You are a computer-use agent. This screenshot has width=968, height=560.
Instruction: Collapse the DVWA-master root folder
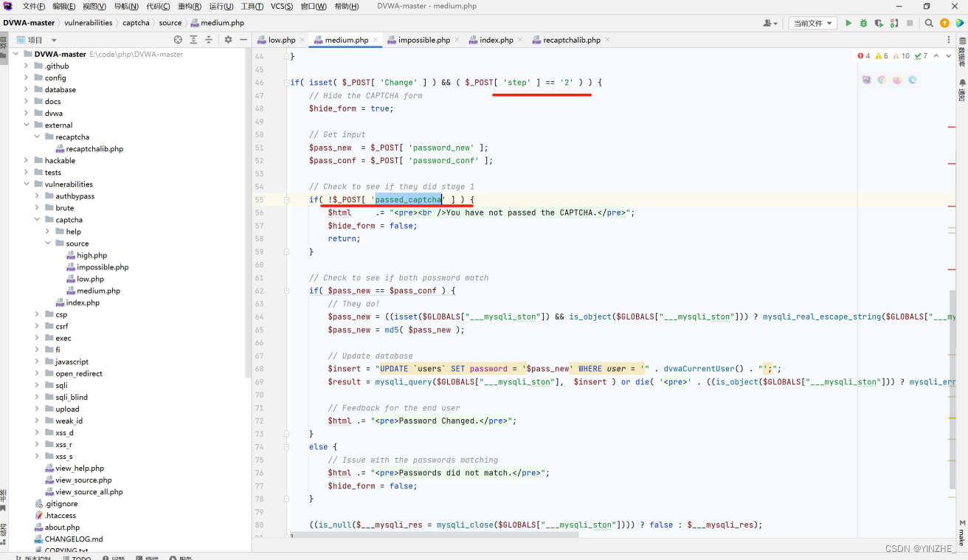(x=16, y=54)
